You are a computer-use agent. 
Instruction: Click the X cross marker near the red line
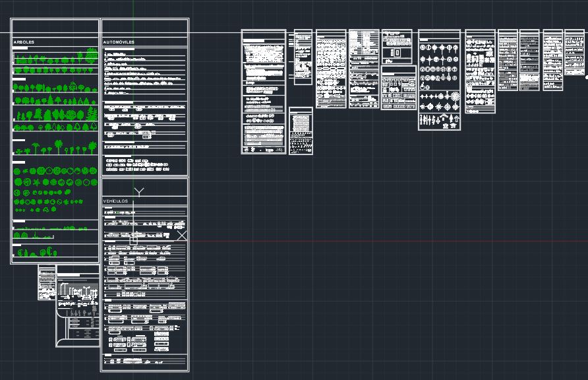[182, 235]
